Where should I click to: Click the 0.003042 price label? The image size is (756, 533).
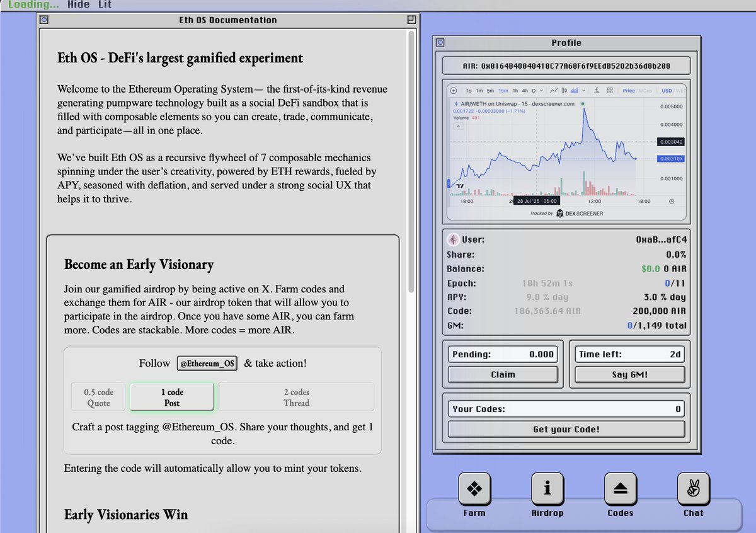click(670, 142)
